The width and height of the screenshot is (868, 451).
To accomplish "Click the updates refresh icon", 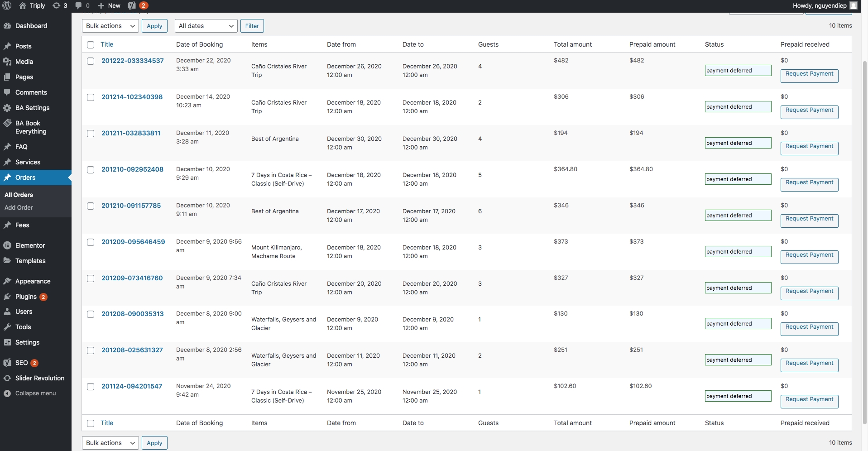I will tap(56, 5).
